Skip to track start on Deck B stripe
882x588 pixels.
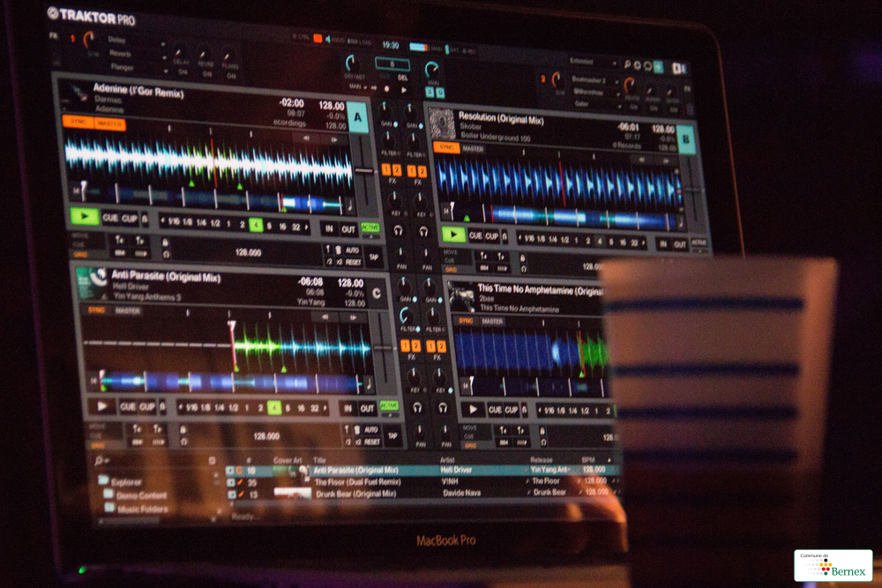446,212
